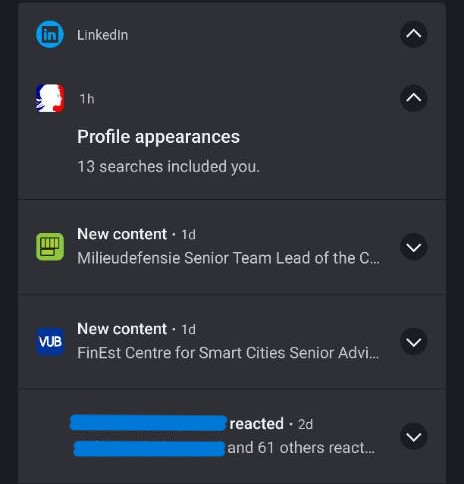The image size is (464, 484).
Task: Expand the Milieudefensie New content notification
Action: click(x=414, y=247)
